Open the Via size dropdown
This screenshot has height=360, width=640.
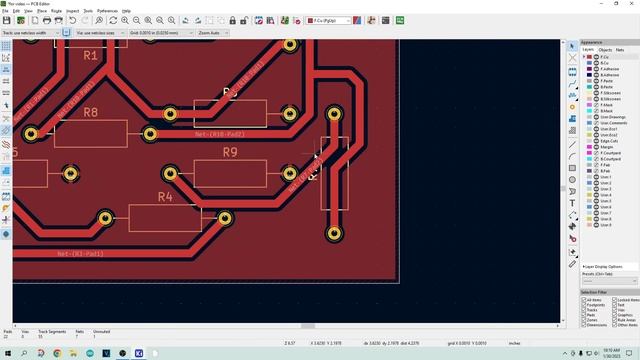pos(100,33)
